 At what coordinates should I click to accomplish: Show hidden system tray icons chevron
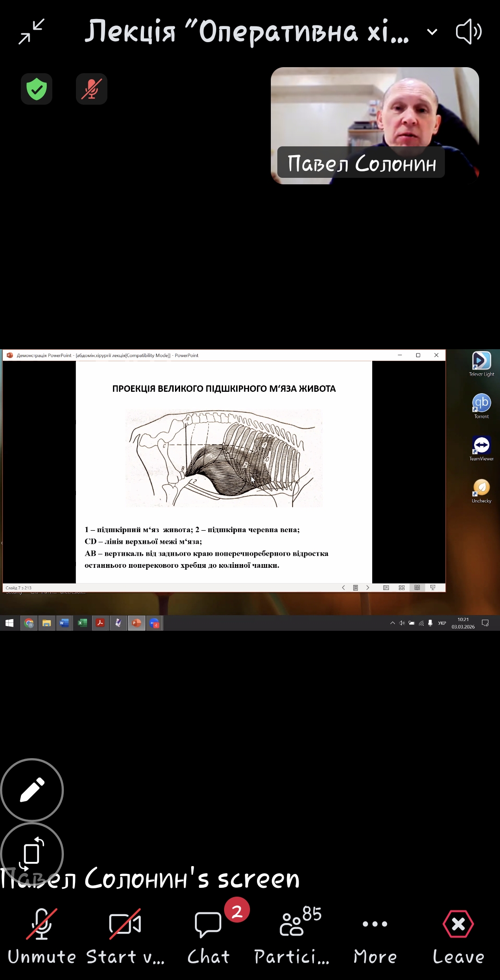tap(393, 623)
